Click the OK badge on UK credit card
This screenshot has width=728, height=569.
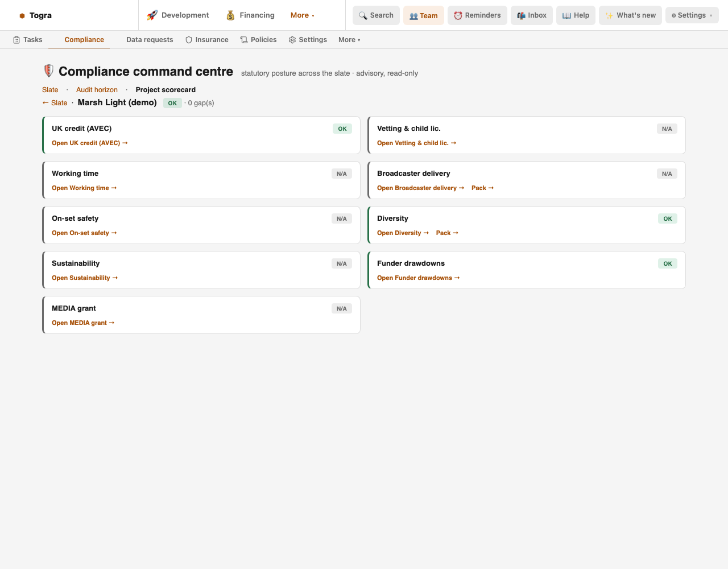click(342, 129)
